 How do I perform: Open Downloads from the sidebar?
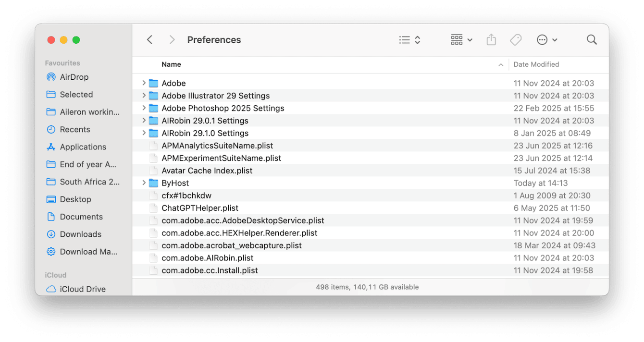click(80, 234)
